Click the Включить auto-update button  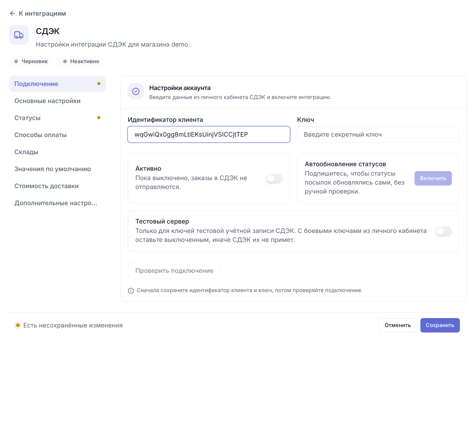pyautogui.click(x=433, y=178)
